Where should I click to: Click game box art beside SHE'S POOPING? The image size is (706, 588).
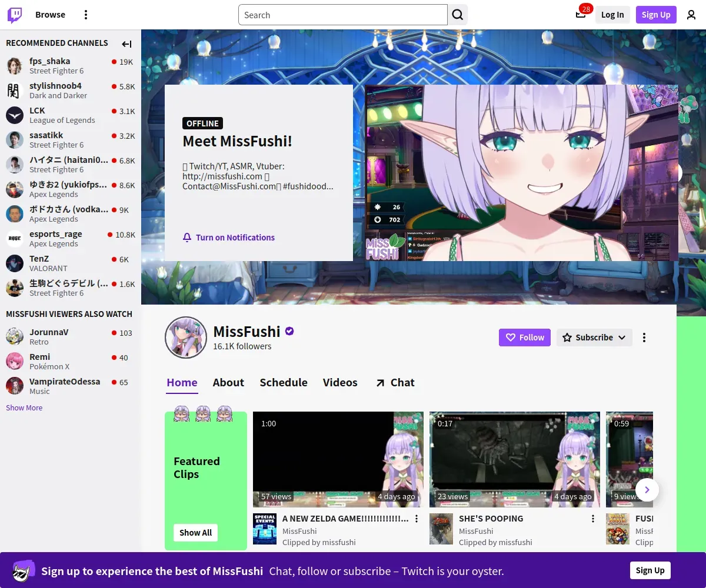click(441, 529)
